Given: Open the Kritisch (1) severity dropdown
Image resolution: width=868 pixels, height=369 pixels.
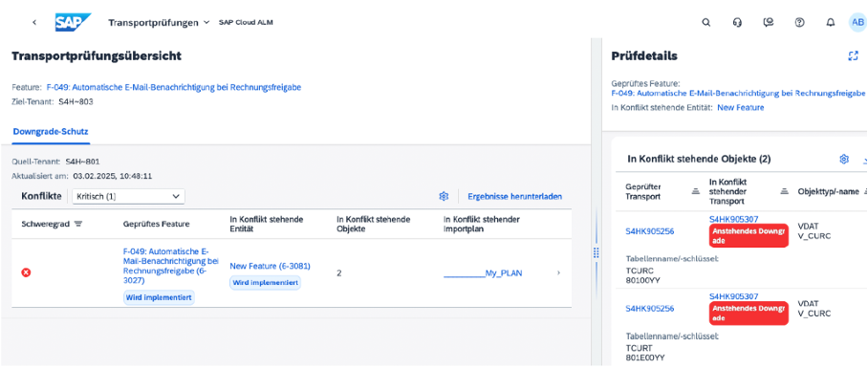Looking at the screenshot, I should [x=128, y=196].
